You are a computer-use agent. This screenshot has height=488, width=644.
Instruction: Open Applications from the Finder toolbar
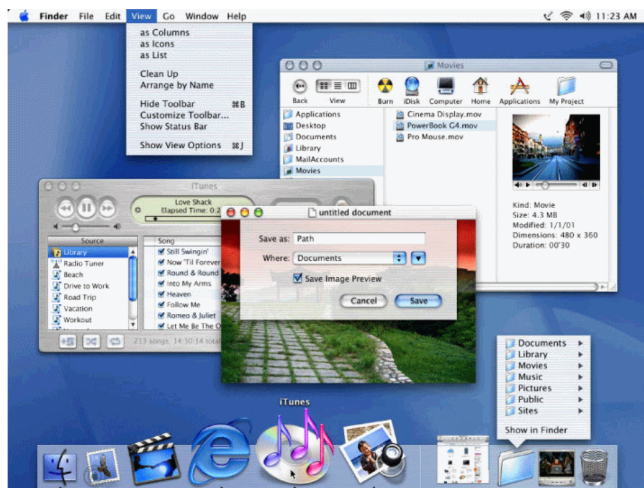(520, 86)
